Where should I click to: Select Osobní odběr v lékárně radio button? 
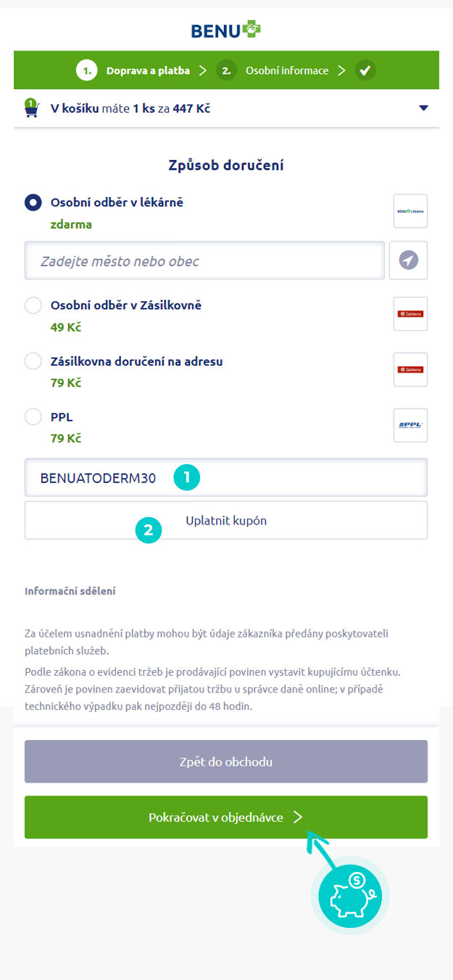tap(33, 203)
